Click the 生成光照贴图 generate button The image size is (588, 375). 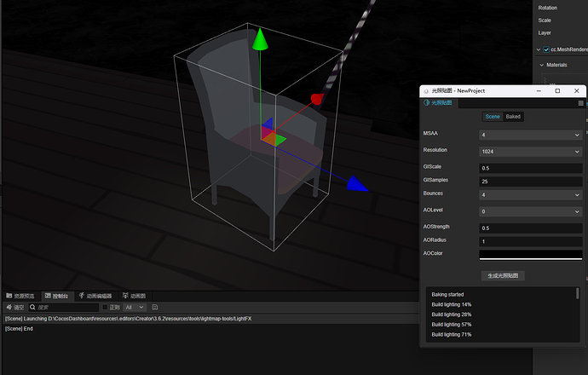coord(503,275)
